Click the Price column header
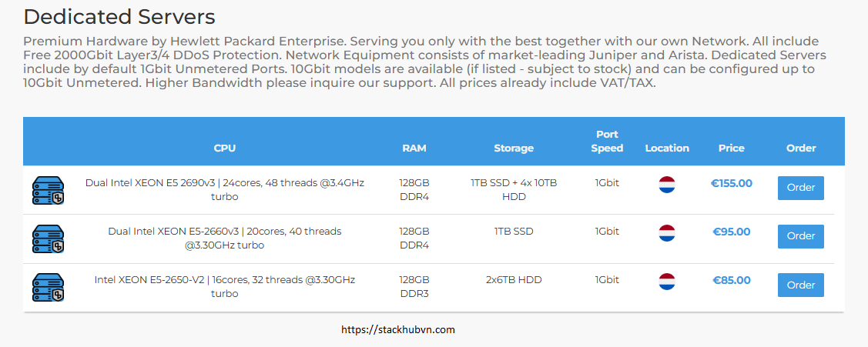This screenshot has height=347, width=868. (x=731, y=148)
